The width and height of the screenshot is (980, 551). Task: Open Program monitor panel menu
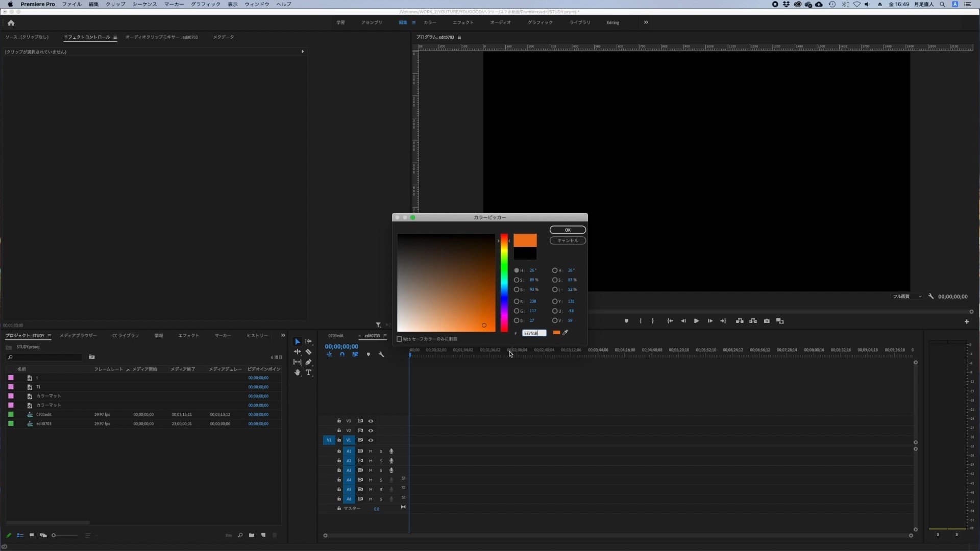(459, 37)
